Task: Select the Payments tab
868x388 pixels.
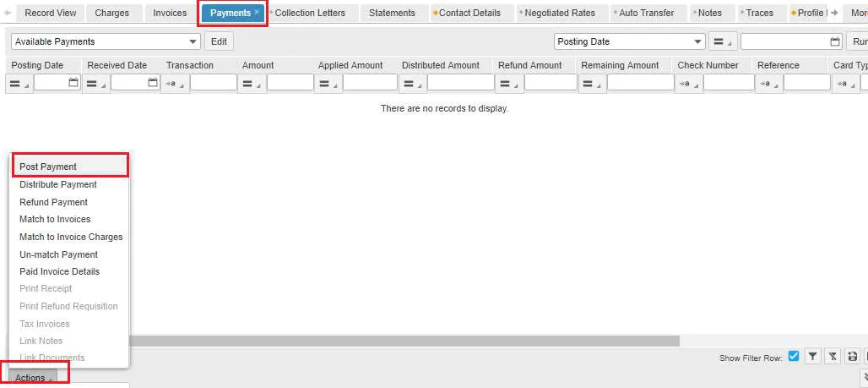Action: pyautogui.click(x=231, y=13)
